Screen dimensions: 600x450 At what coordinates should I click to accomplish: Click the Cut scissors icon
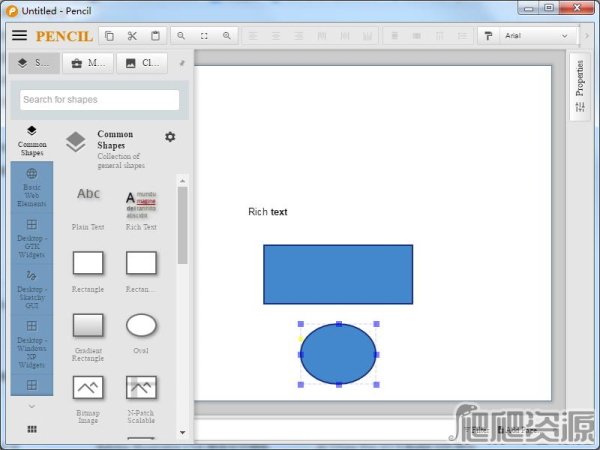132,36
